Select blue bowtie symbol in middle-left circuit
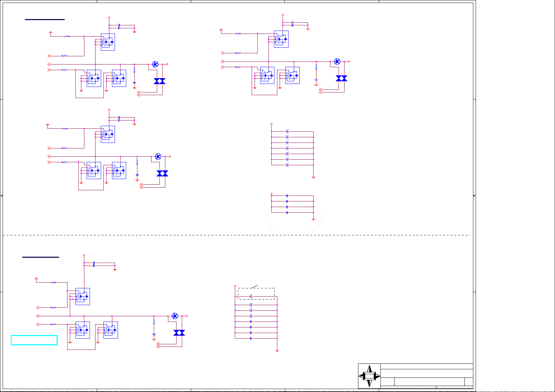The image size is (555, 392). pos(162,173)
